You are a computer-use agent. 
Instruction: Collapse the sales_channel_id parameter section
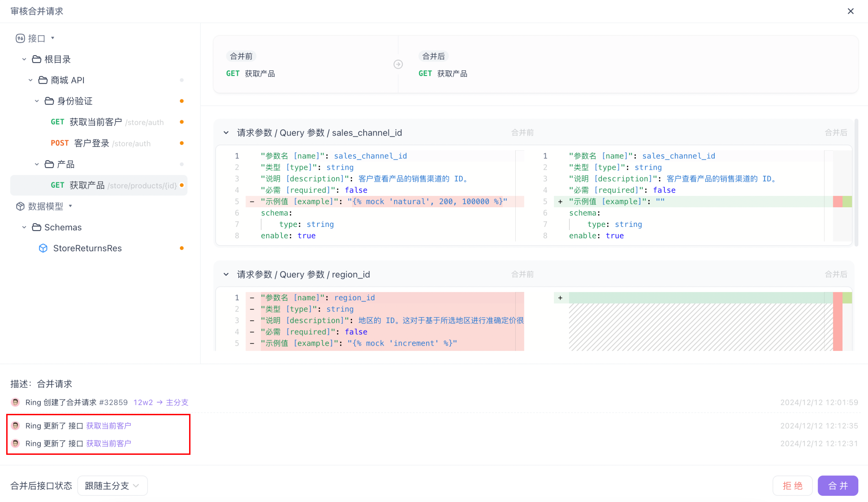[x=226, y=133]
